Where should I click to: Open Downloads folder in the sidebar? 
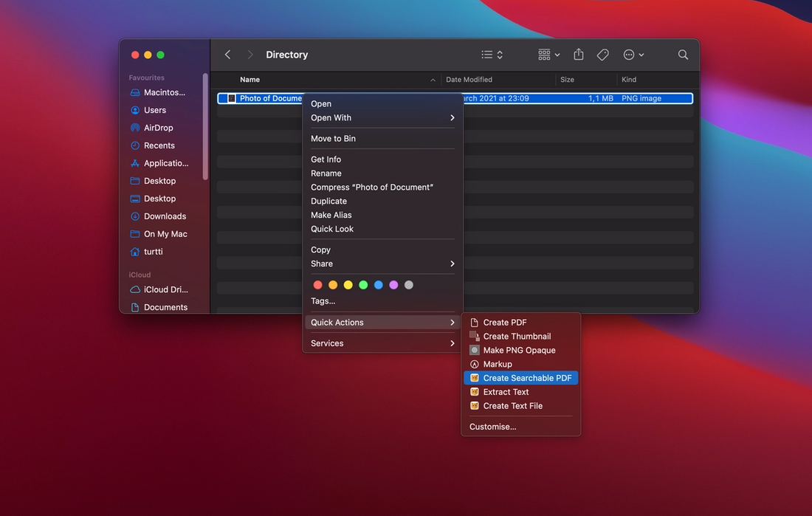pyautogui.click(x=165, y=216)
